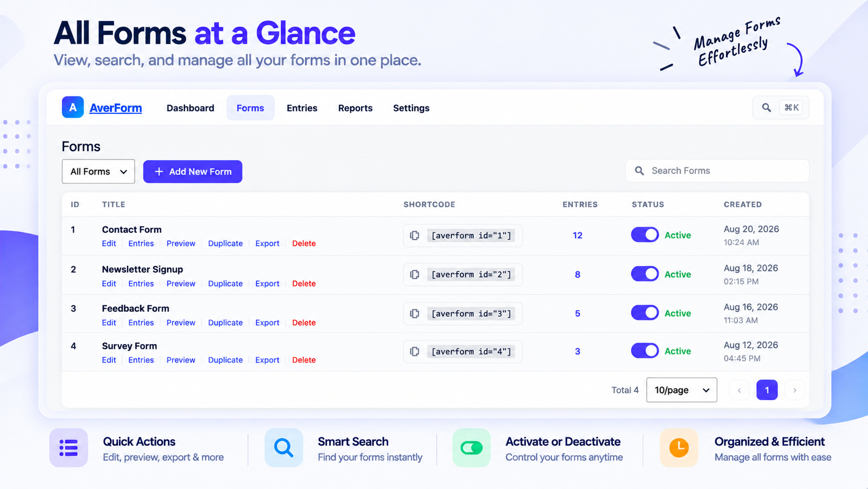Switch off the Survey Form status toggle
Viewport: 868px width, 489px height.
click(645, 351)
